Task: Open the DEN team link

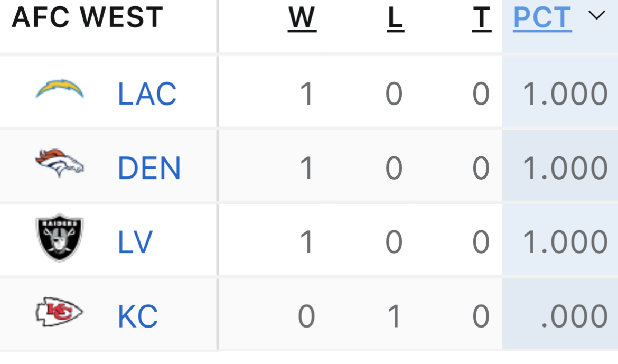Action: coord(149,168)
